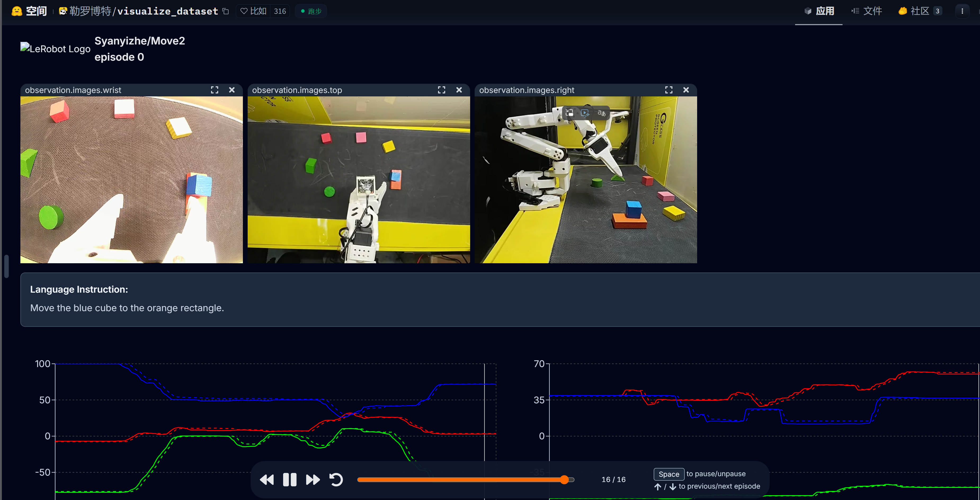Click translate icon on video overlay
980x500 pixels.
602,113
